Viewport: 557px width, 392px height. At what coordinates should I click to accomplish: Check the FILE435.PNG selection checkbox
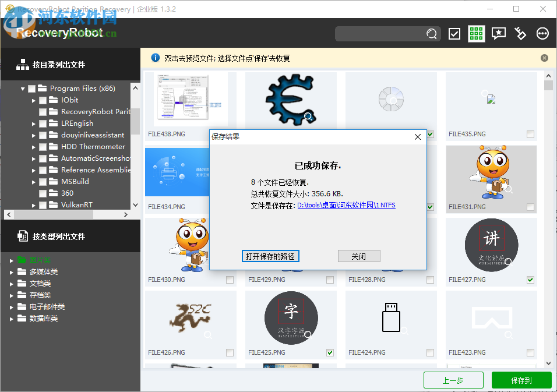(530, 134)
